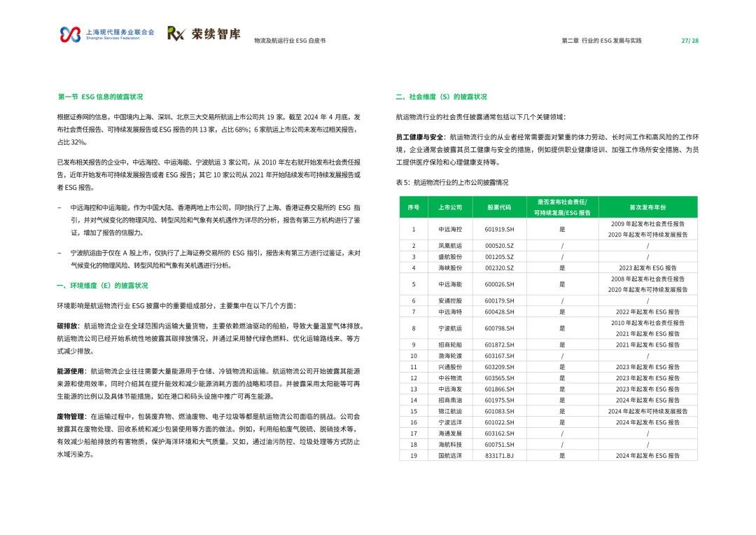Click company cell 渤海轮渡
The width and height of the screenshot is (756, 535).
click(450, 356)
